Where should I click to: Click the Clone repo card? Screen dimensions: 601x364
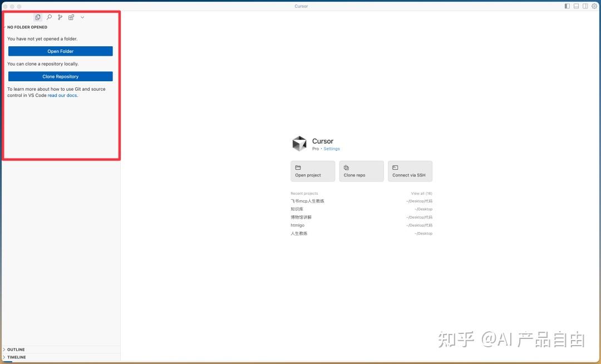[x=362, y=171]
